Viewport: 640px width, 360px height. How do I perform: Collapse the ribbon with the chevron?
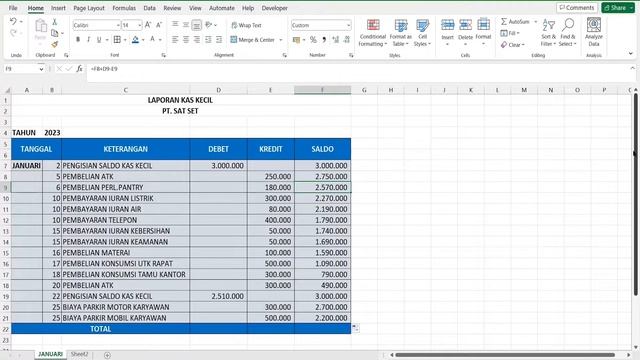point(631,53)
